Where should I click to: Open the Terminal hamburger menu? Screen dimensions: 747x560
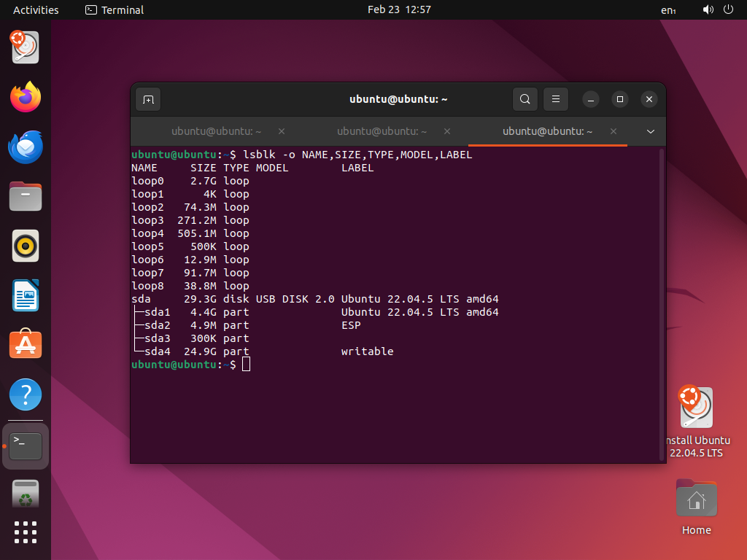tap(556, 99)
